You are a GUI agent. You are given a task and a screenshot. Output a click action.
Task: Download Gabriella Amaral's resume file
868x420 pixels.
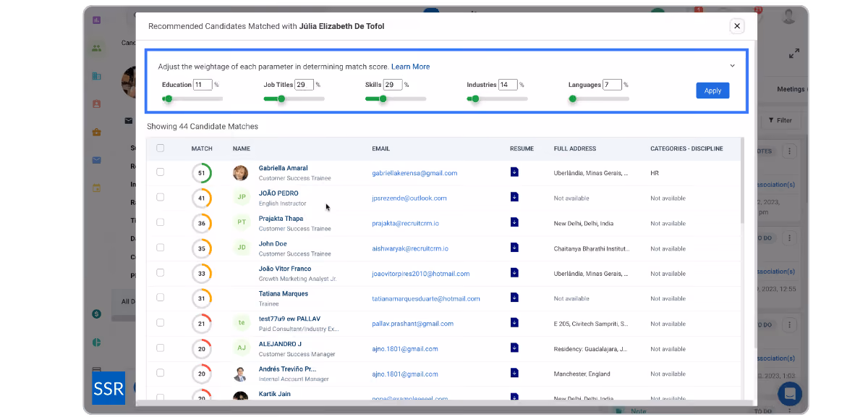[514, 172]
